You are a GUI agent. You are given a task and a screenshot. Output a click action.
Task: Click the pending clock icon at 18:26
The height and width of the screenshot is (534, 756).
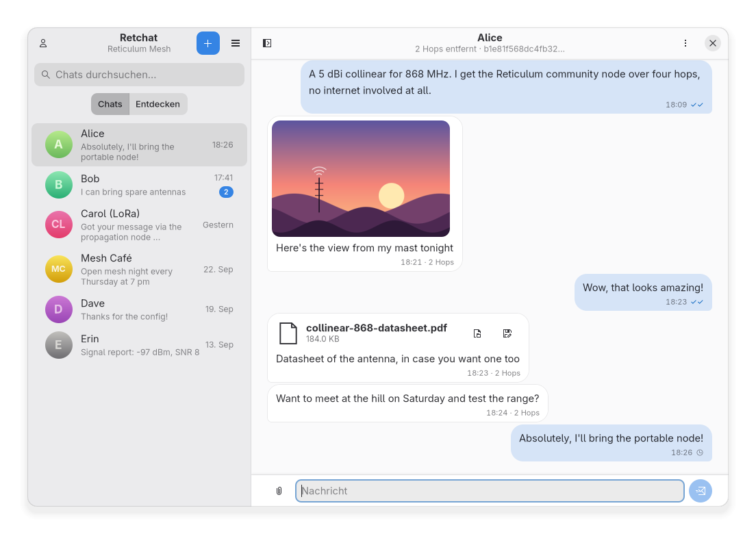[x=700, y=453]
